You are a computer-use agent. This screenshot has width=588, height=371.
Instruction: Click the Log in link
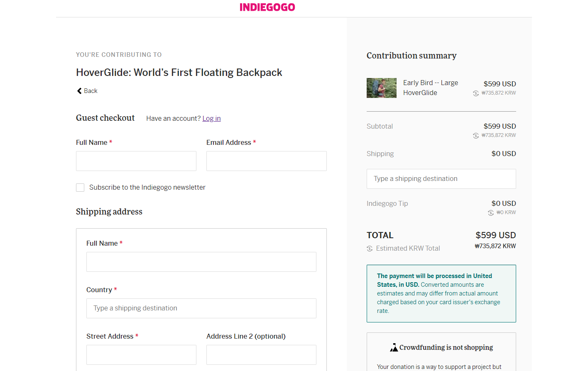point(211,118)
